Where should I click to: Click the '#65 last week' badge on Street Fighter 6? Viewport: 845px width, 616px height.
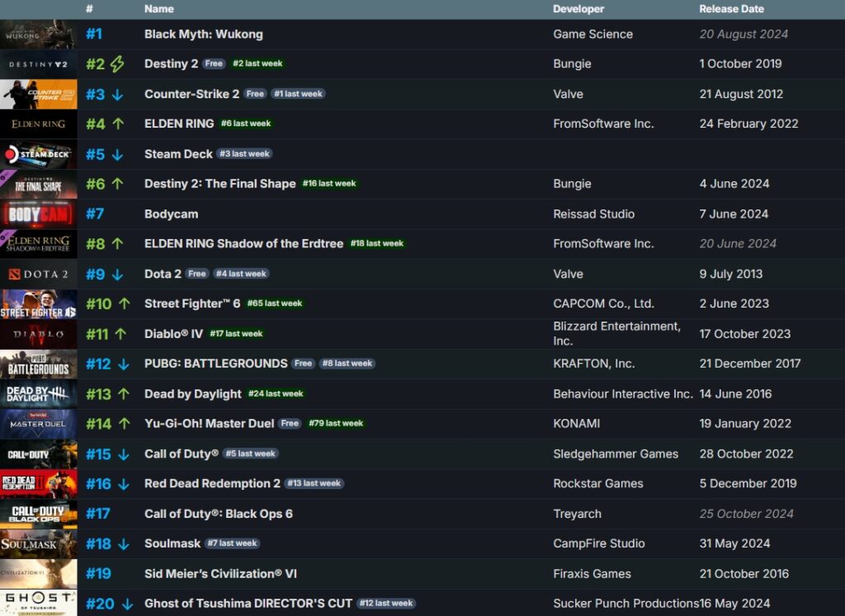[x=275, y=303]
